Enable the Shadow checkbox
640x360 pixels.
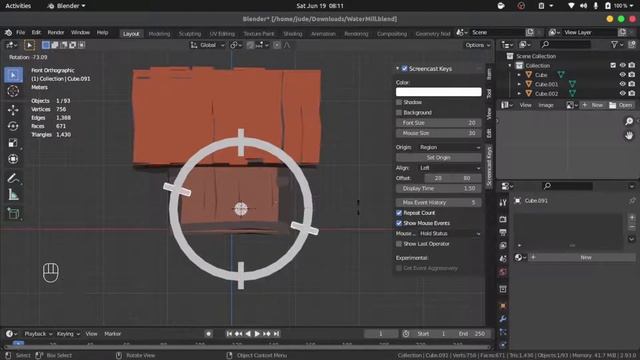[399, 102]
